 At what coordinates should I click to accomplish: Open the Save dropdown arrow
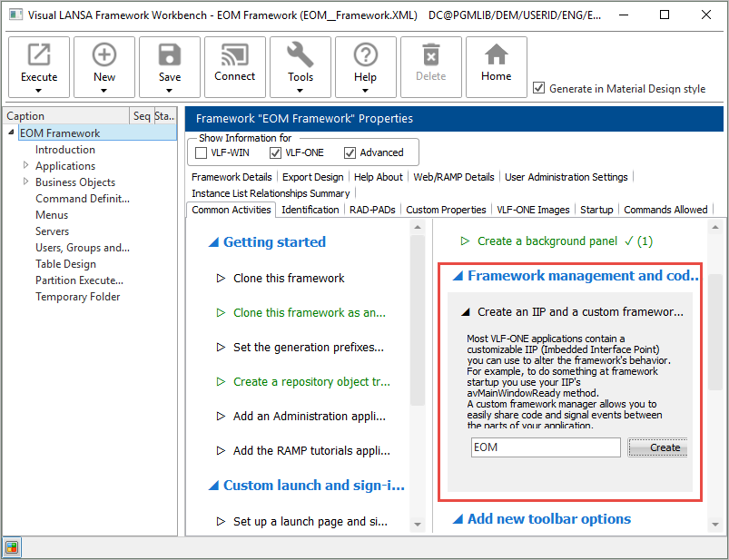[x=169, y=91]
